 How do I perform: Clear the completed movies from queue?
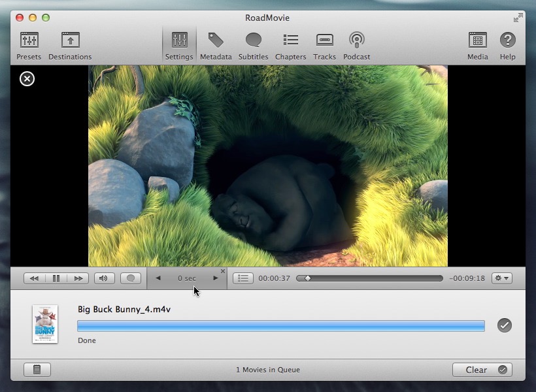tap(482, 370)
